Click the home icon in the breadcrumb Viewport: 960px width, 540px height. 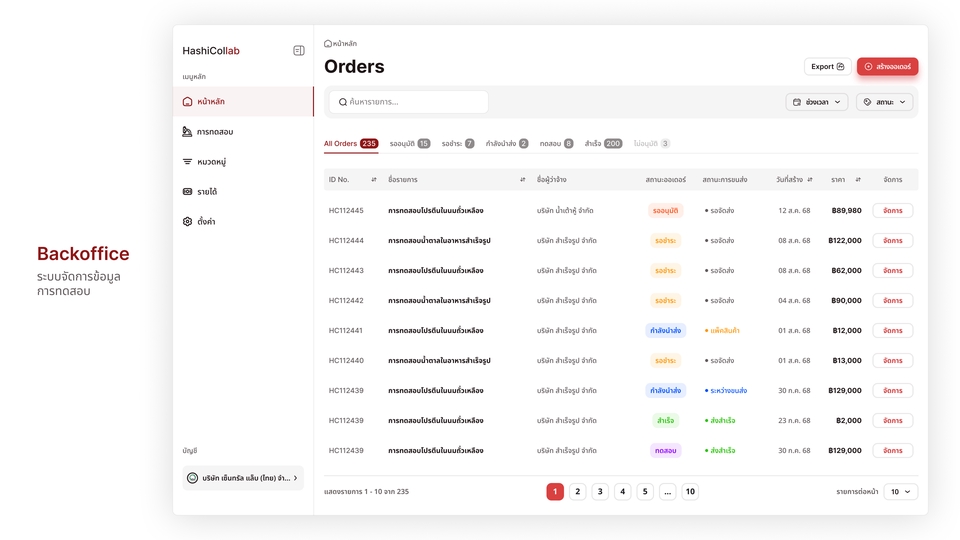(328, 44)
